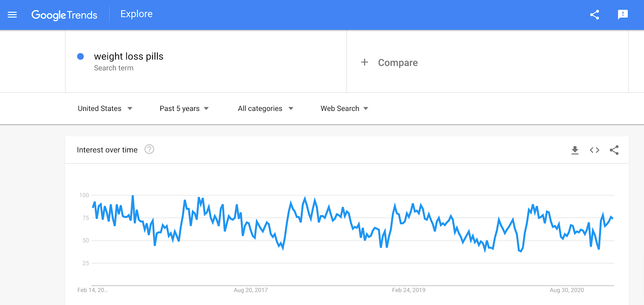
Task: Click the blue search term indicator dot
Action: (x=80, y=56)
